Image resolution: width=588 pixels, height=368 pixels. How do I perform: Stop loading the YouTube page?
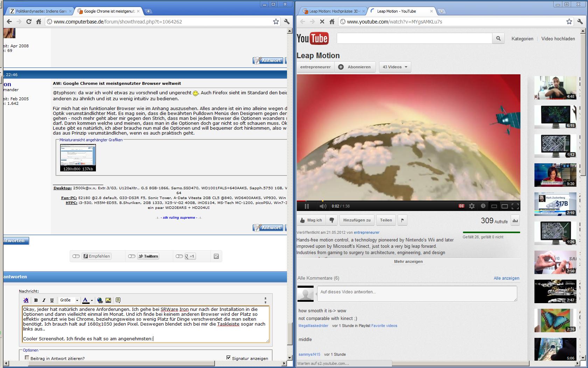[322, 21]
